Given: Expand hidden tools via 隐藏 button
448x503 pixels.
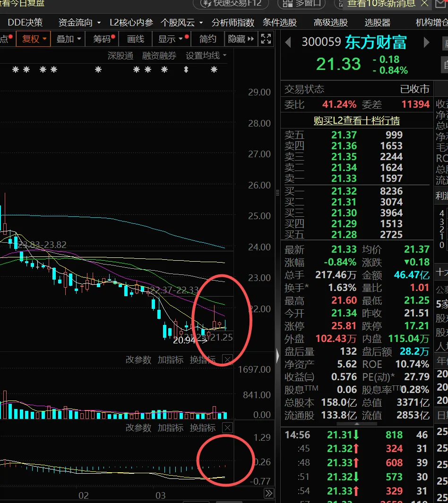Looking at the screenshot, I should point(241,39).
